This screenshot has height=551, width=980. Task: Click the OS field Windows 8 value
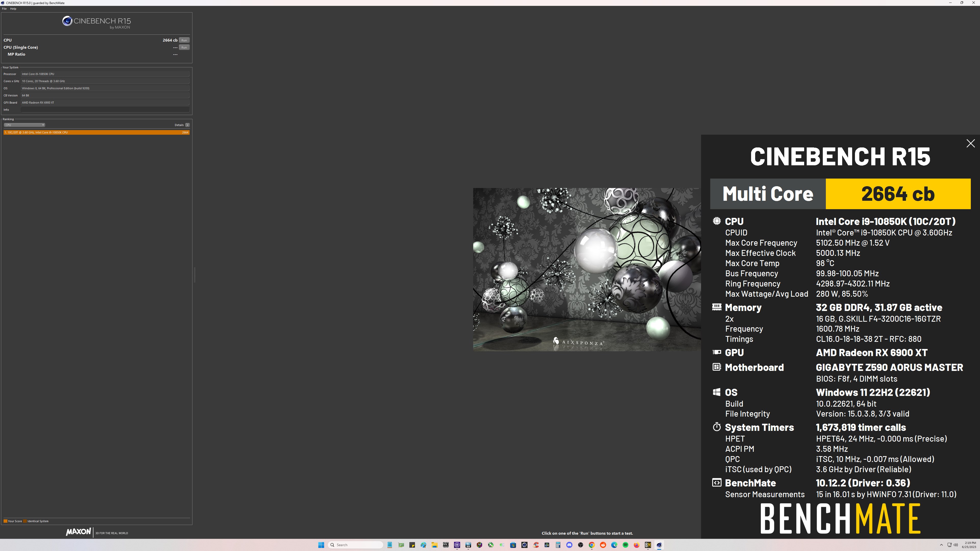pyautogui.click(x=105, y=88)
